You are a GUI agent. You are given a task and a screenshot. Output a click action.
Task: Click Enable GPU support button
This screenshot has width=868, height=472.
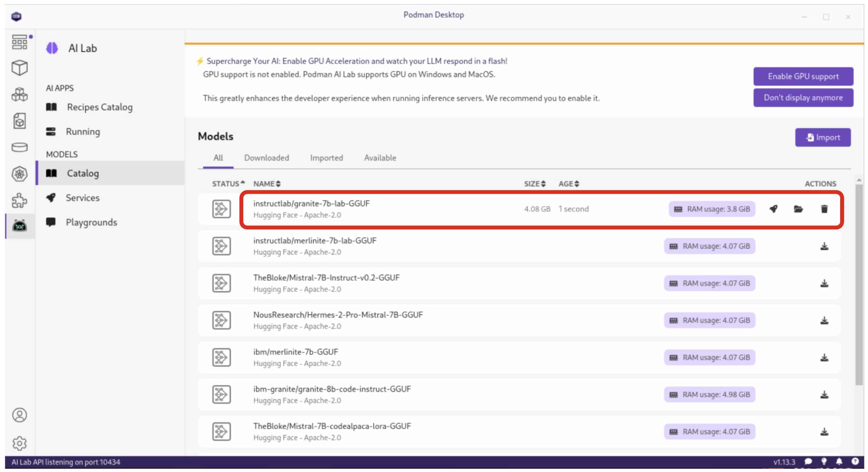pos(803,76)
